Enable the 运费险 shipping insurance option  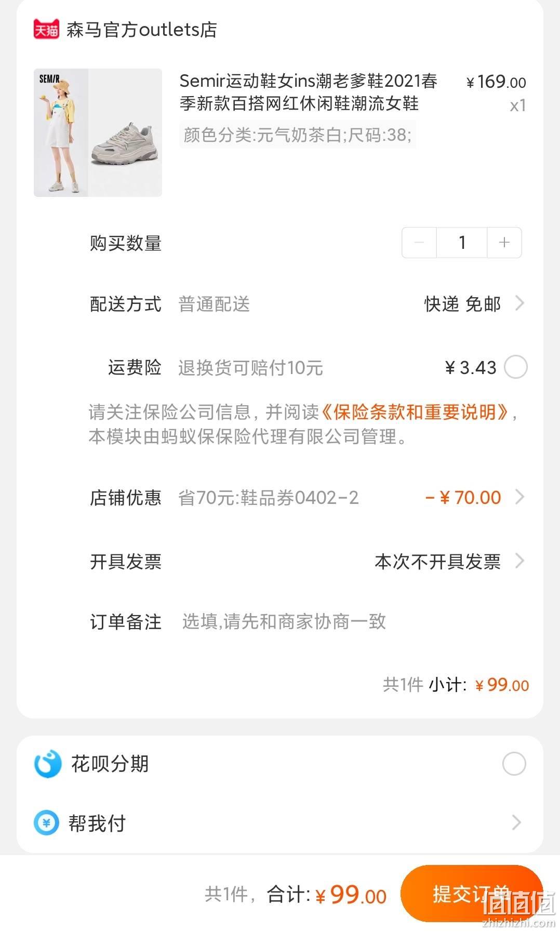(516, 367)
